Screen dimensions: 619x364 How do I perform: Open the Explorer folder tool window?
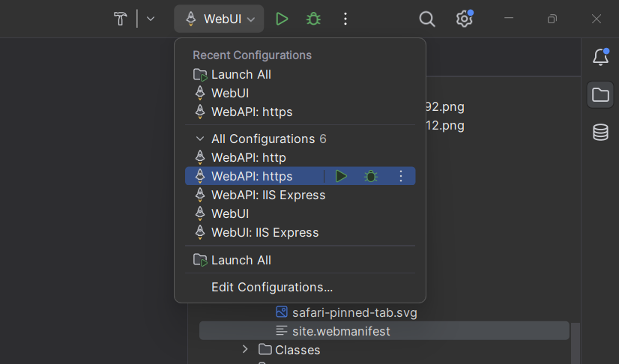tap(600, 95)
